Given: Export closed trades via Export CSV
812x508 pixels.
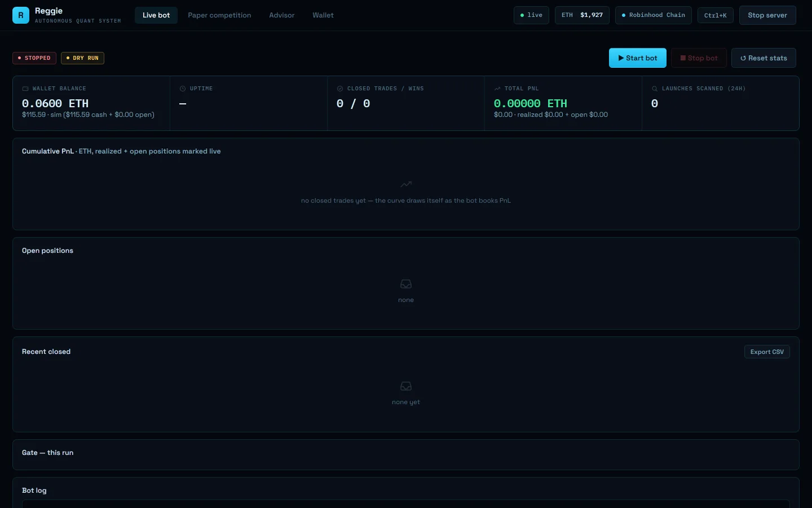Looking at the screenshot, I should coord(767,352).
